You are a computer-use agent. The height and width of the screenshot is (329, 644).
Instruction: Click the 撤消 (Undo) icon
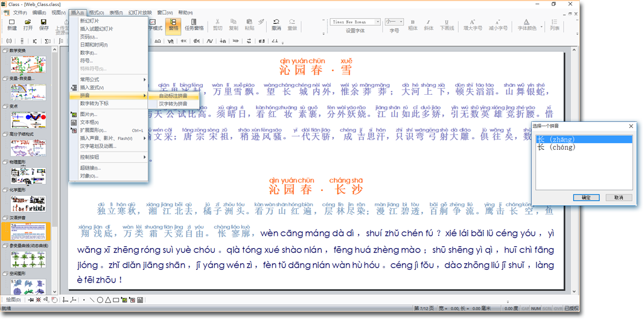coord(276,24)
